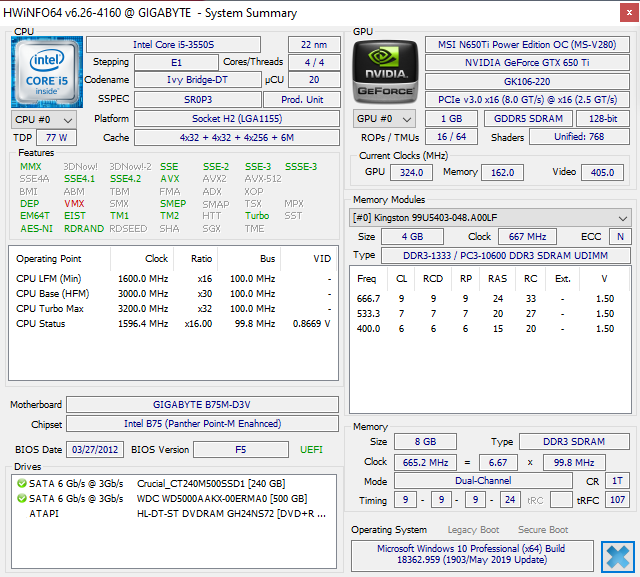Click the Video clock 405.0 value
This screenshot has width=640, height=577.
pos(602,173)
